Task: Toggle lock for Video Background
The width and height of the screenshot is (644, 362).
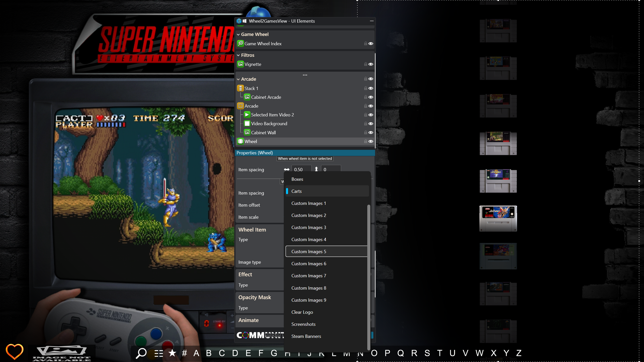Action: click(366, 123)
